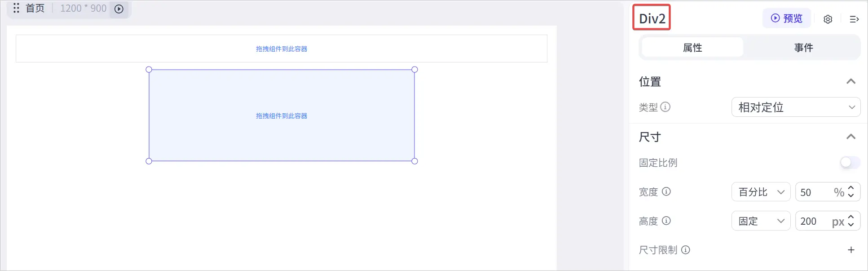Collapse the 位置 section
Screen dimensions: 868x271
click(851, 81)
